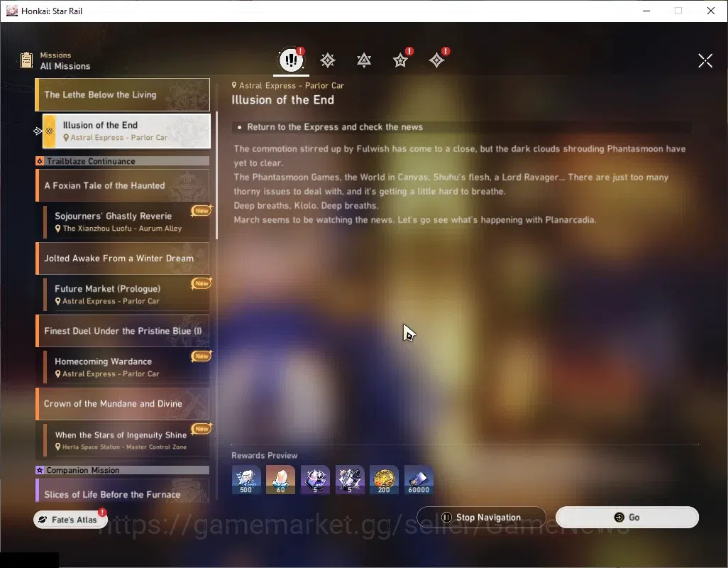
Task: Click the Missions clipboard icon
Action: coord(26,60)
